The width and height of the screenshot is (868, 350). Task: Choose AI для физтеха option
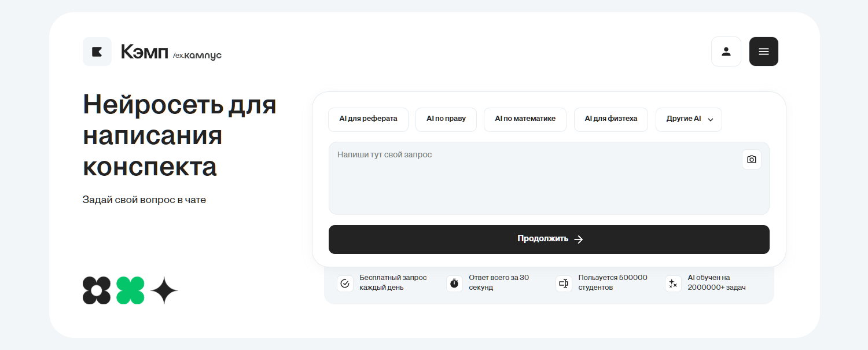pyautogui.click(x=610, y=119)
